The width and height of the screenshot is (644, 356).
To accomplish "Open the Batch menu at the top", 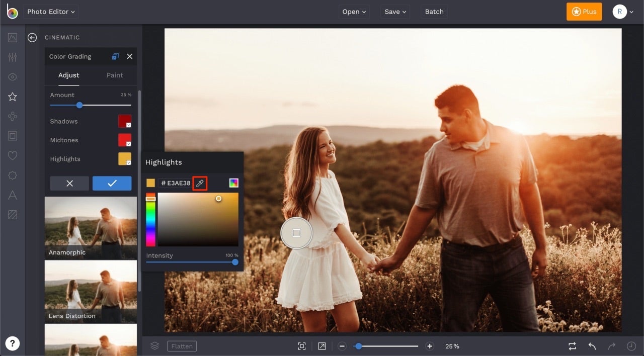I will click(434, 12).
